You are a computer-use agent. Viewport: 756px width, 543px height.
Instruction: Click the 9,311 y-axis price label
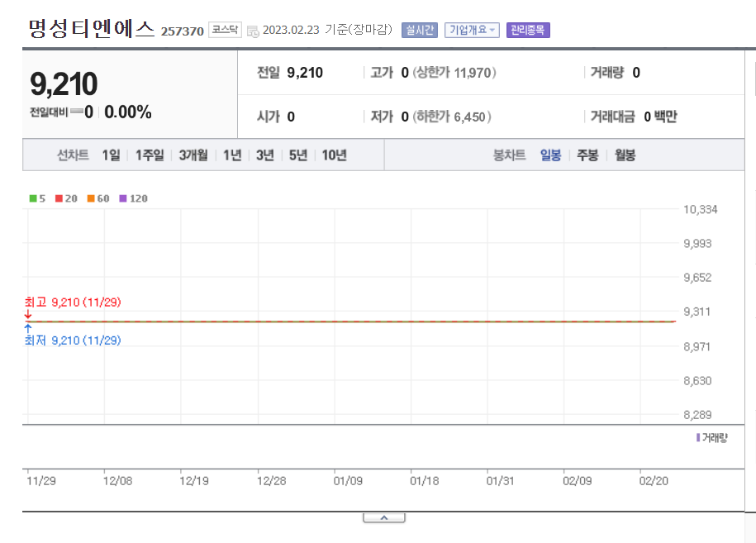(697, 312)
